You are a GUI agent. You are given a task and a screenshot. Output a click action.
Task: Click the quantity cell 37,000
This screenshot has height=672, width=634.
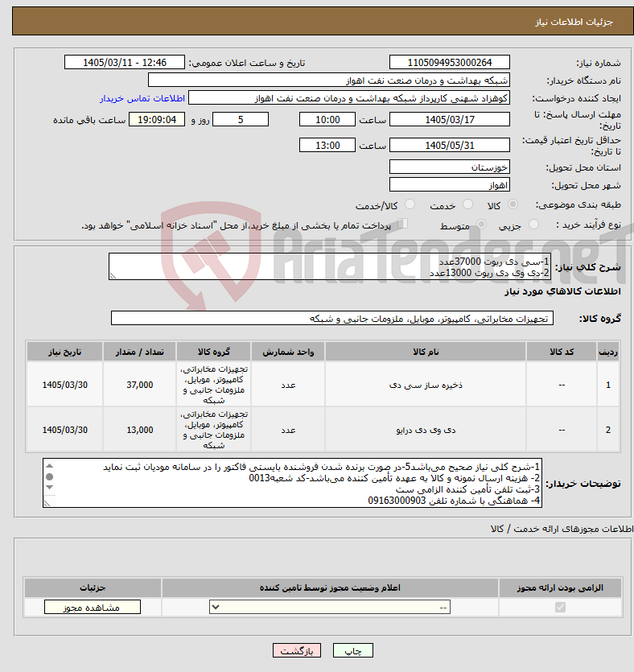click(x=140, y=385)
